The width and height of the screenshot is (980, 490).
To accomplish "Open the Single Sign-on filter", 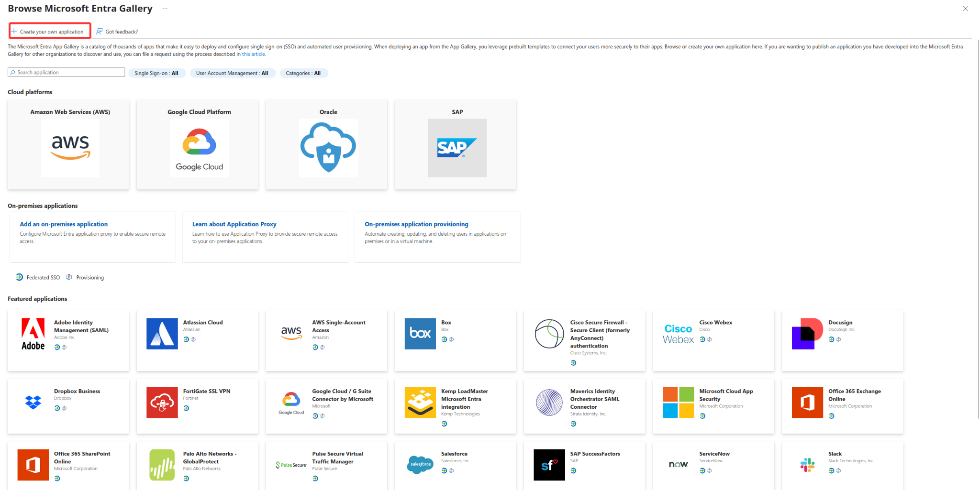I will tap(156, 73).
